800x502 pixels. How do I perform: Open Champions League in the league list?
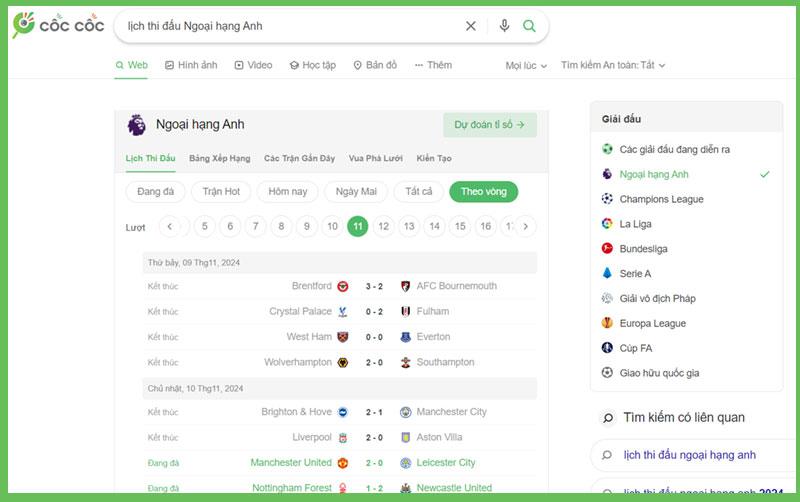pyautogui.click(x=660, y=199)
